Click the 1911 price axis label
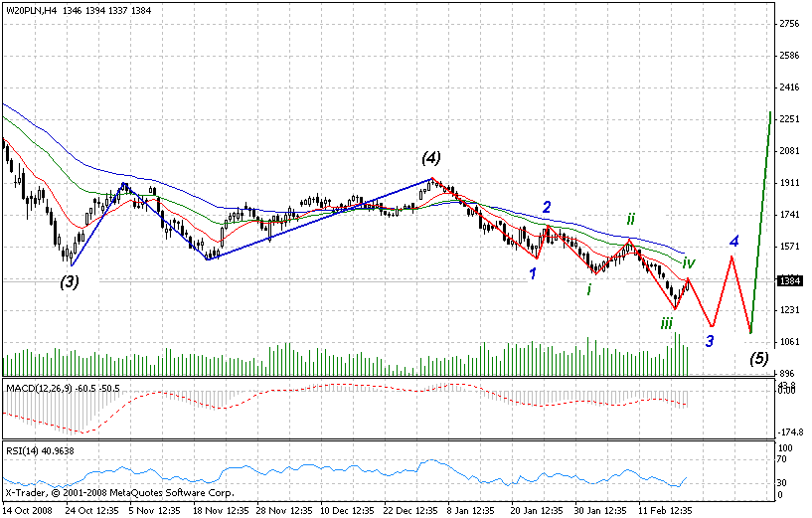Screen dimensions: 812x518 click(789, 183)
